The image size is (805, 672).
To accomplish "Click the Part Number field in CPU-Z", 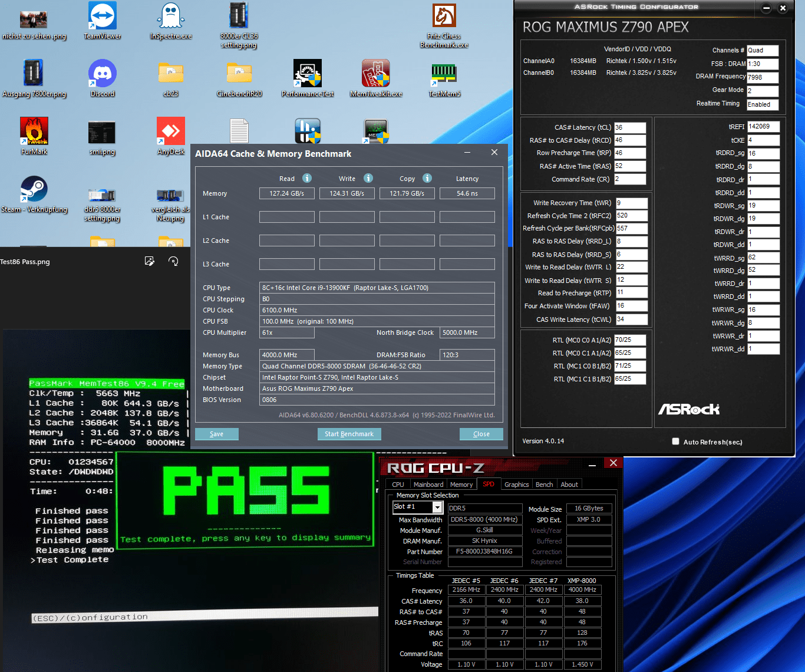I will (x=485, y=552).
